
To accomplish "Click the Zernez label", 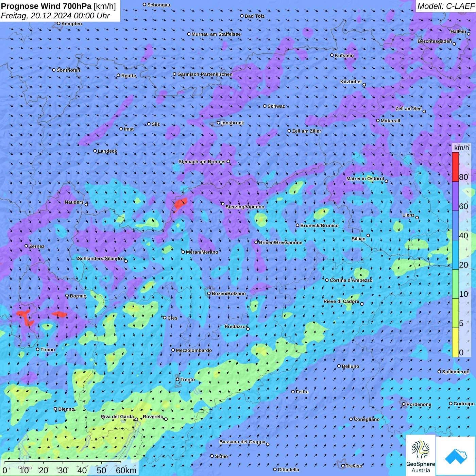I will coord(37,246).
